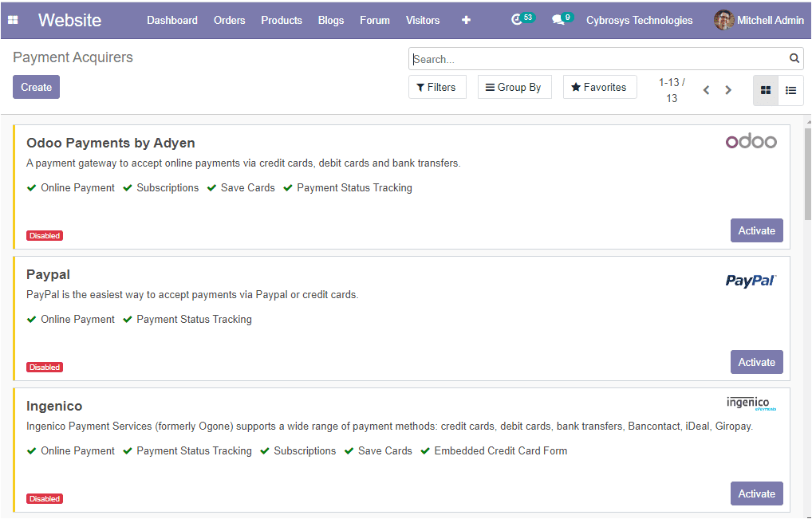The image size is (812, 519).
Task: Open the apps grid menu icon
Action: (x=13, y=20)
